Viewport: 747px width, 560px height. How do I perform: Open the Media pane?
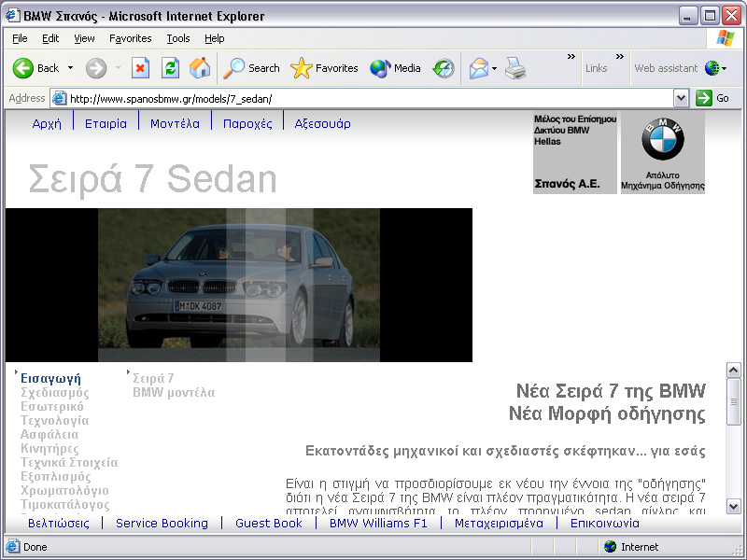click(x=395, y=68)
